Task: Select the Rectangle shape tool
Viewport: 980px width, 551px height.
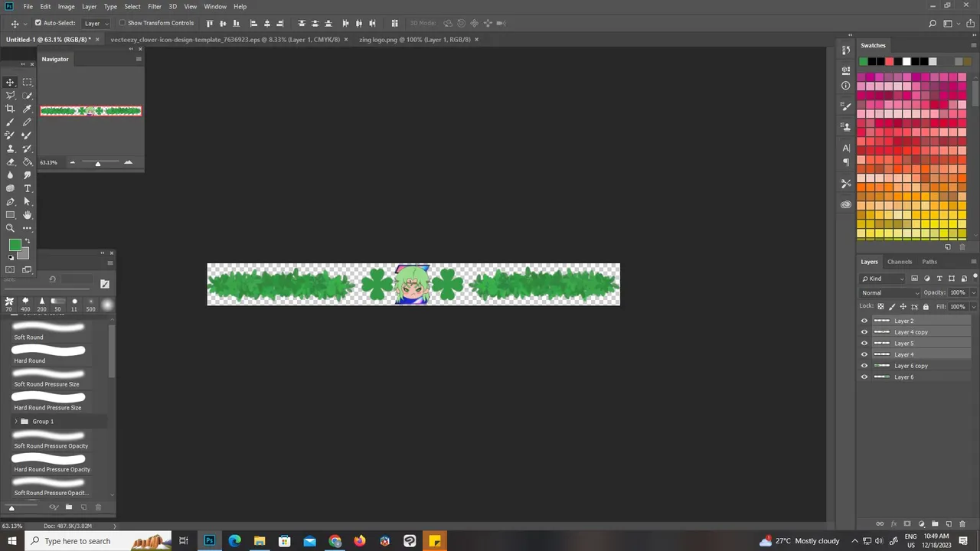Action: 10,215
